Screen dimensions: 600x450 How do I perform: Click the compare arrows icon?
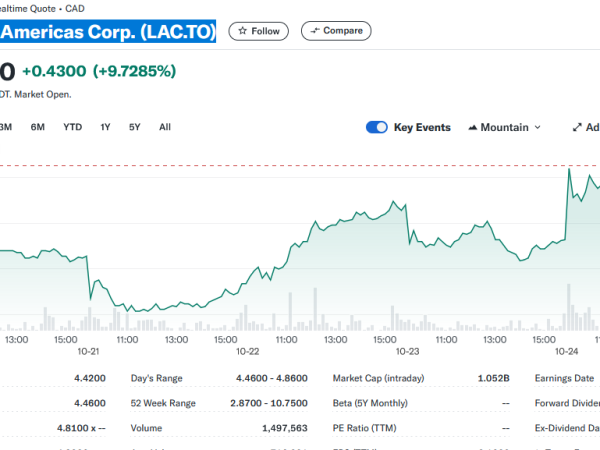tap(315, 31)
